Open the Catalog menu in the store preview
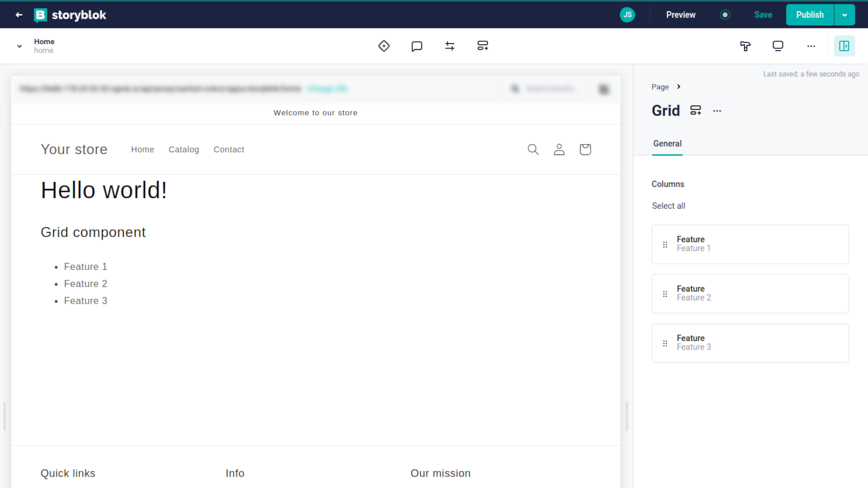Image resolution: width=868 pixels, height=488 pixels. [183, 149]
